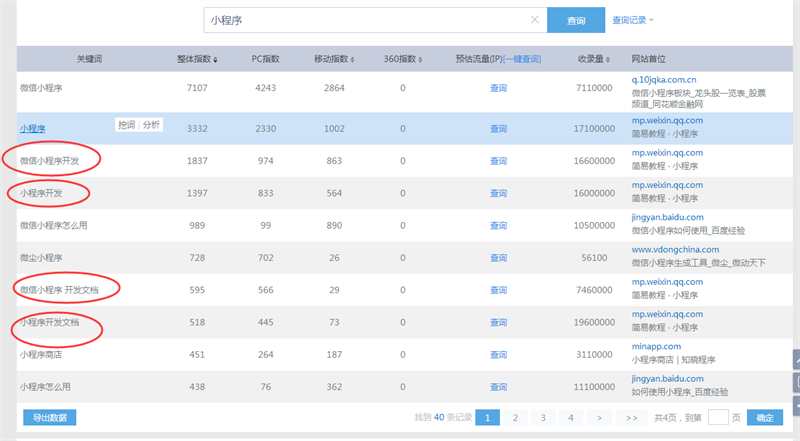The height and width of the screenshot is (441, 800).
Task: Sort by 整体指数 column arrow
Action: (216, 60)
